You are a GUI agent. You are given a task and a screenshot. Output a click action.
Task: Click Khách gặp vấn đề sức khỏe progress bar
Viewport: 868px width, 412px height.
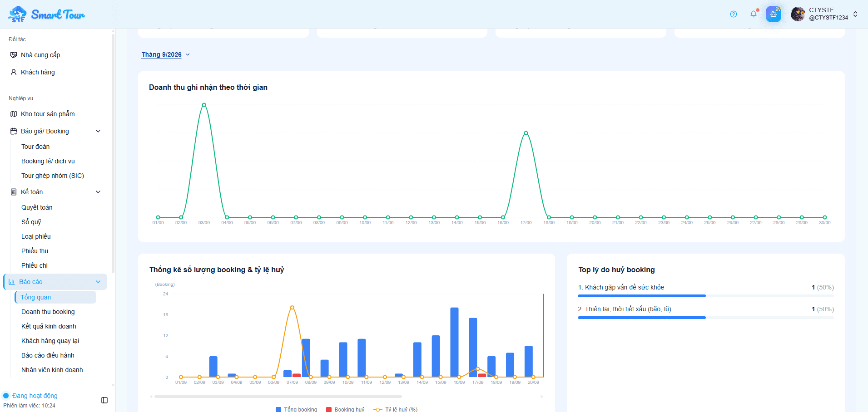click(x=706, y=296)
